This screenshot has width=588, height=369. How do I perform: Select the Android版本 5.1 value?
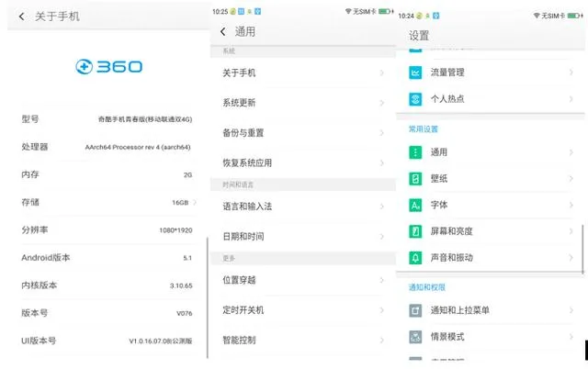187,258
